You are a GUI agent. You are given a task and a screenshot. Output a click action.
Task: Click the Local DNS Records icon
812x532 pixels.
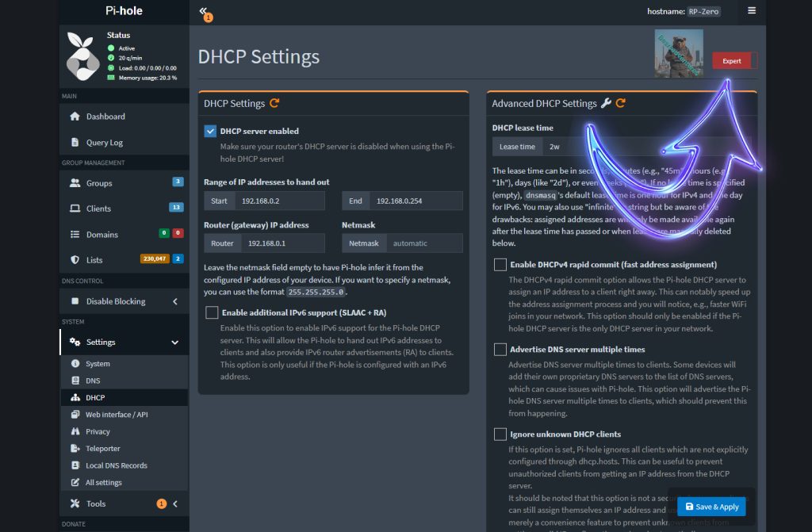click(75, 465)
